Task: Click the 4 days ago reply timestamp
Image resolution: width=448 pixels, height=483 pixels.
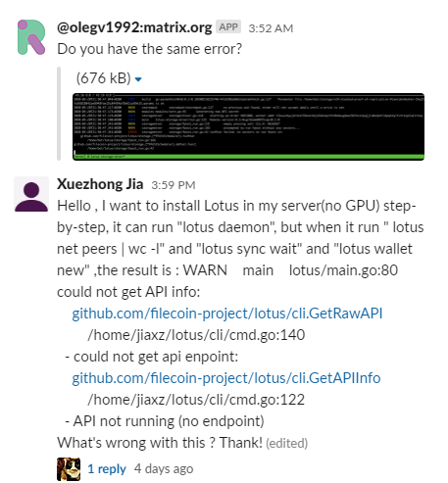Action: (x=164, y=469)
